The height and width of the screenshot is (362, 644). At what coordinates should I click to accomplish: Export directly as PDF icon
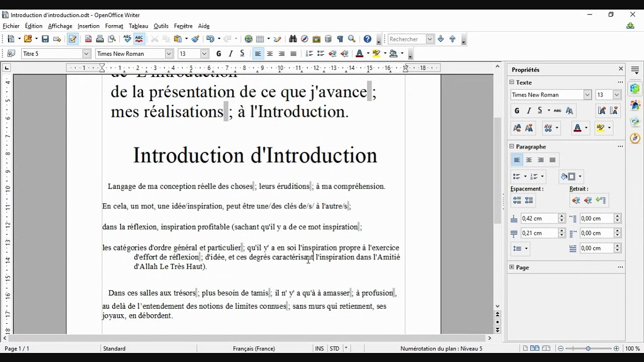tap(88, 39)
